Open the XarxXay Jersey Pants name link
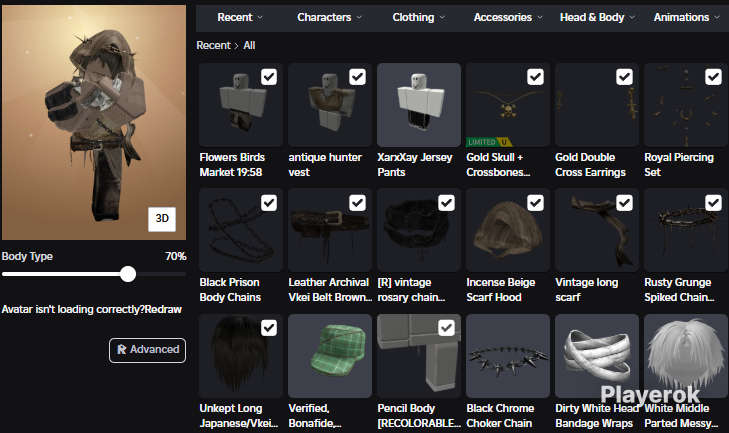729x433 pixels. [415, 165]
